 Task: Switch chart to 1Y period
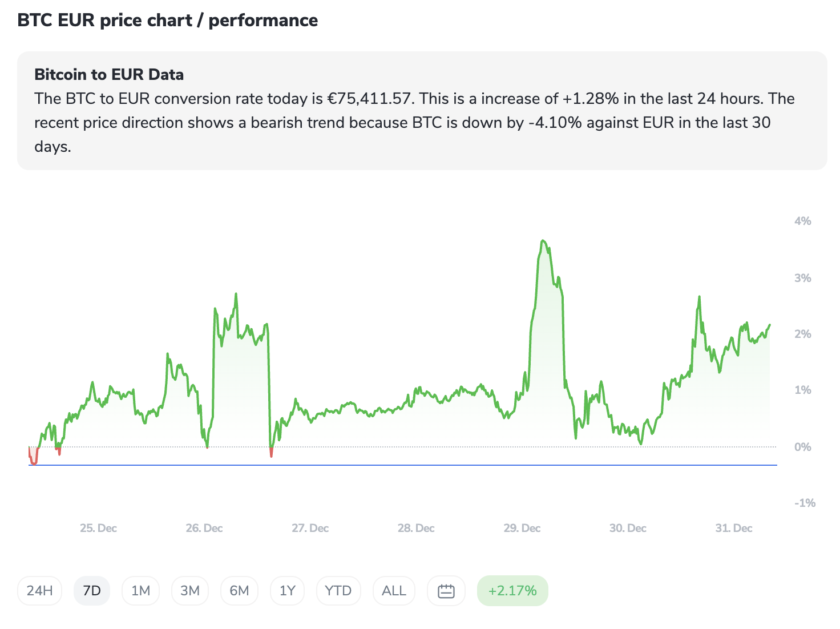[288, 591]
